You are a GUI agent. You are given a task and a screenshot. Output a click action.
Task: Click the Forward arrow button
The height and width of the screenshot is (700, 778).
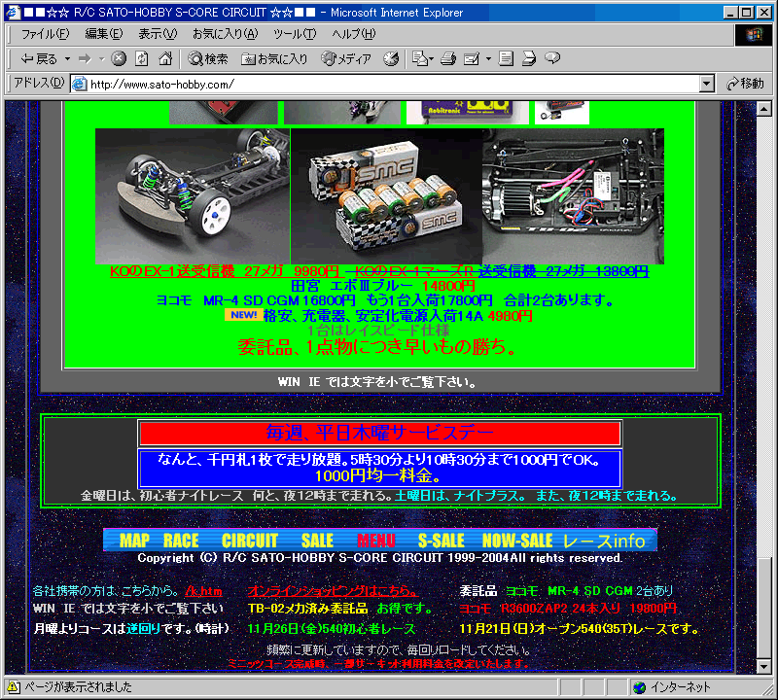pos(86,59)
